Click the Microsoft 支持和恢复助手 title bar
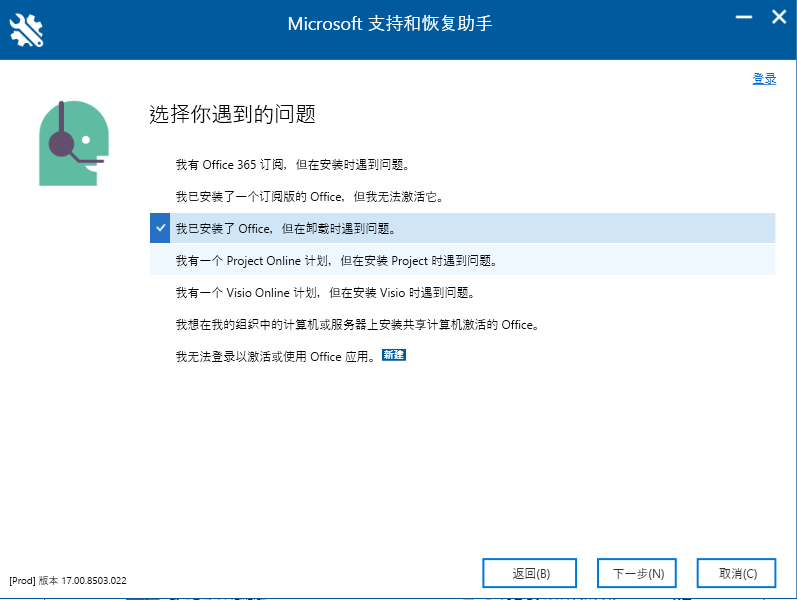Image resolution: width=797 pixels, height=600 pixels. 390,24
